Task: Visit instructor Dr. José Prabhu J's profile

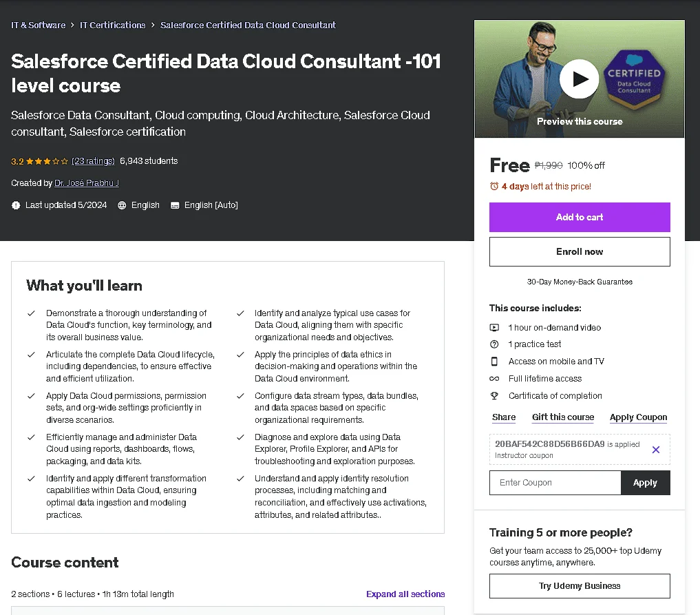Action: pos(87,183)
